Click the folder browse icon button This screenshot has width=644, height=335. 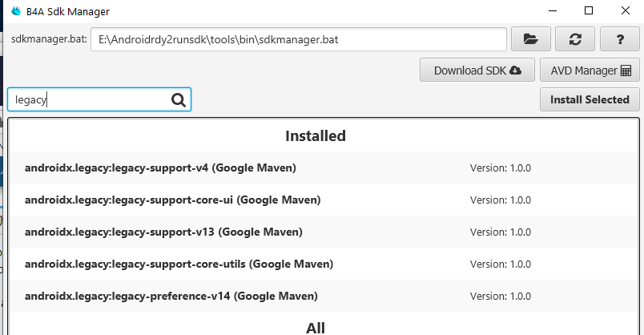[531, 39]
